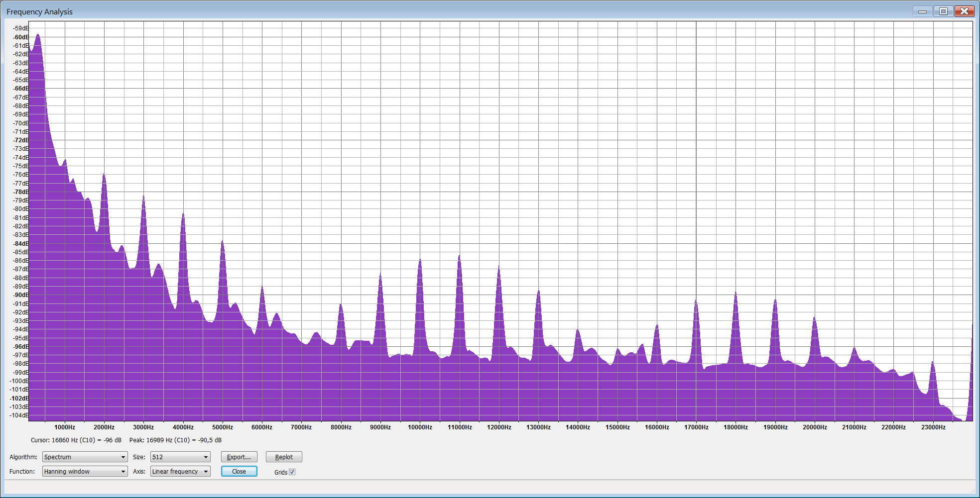Viewport: 980px width, 498px height.
Task: Click the -102dB axis label
Action: [20, 398]
